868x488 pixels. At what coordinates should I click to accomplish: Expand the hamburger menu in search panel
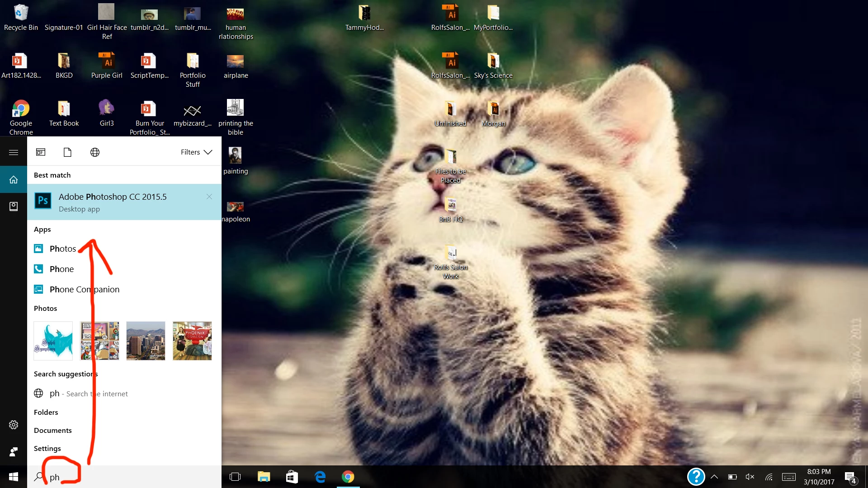pyautogui.click(x=14, y=152)
